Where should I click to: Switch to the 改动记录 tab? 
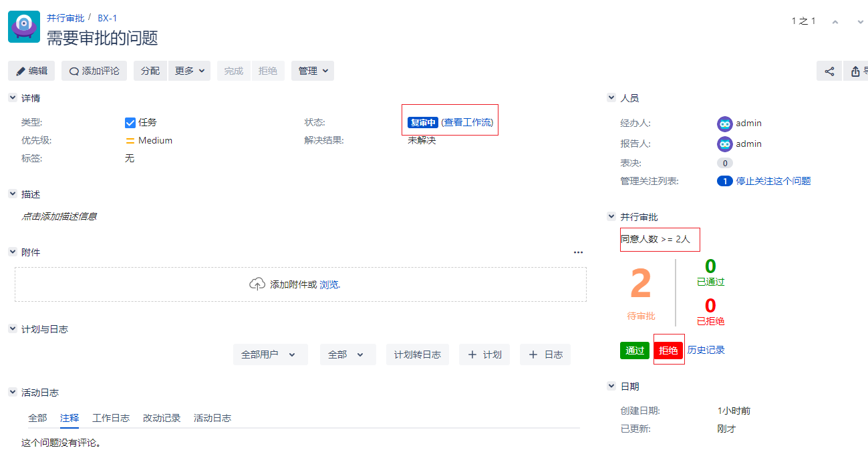coord(162,418)
